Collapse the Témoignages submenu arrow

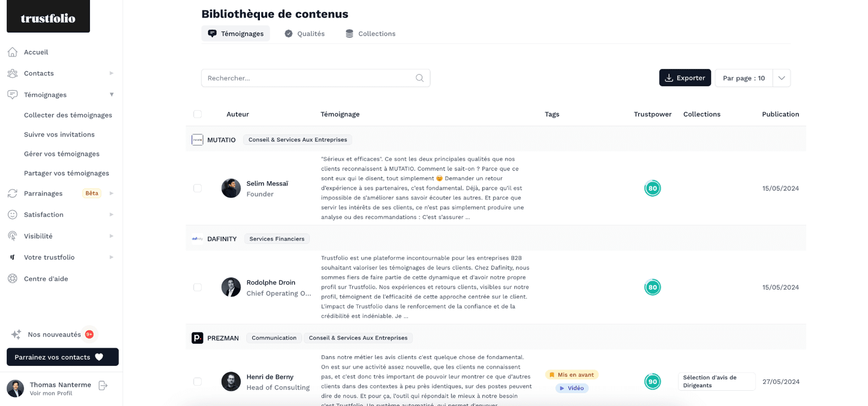111,95
